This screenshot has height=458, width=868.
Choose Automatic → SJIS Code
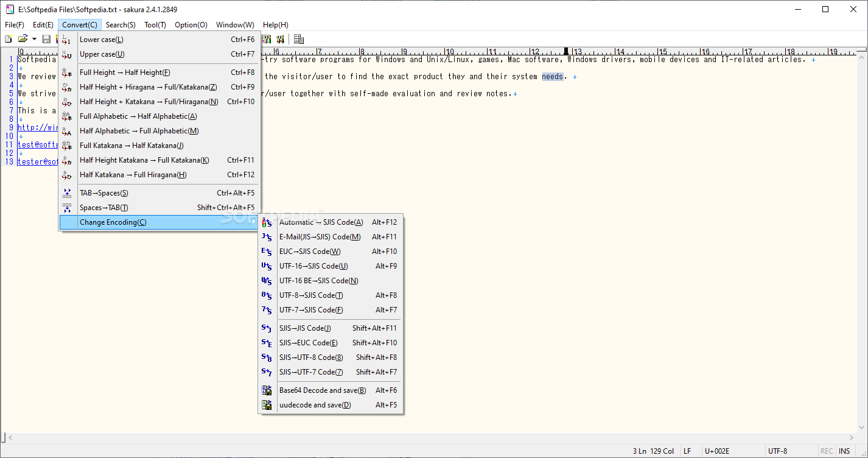pyautogui.click(x=331, y=222)
